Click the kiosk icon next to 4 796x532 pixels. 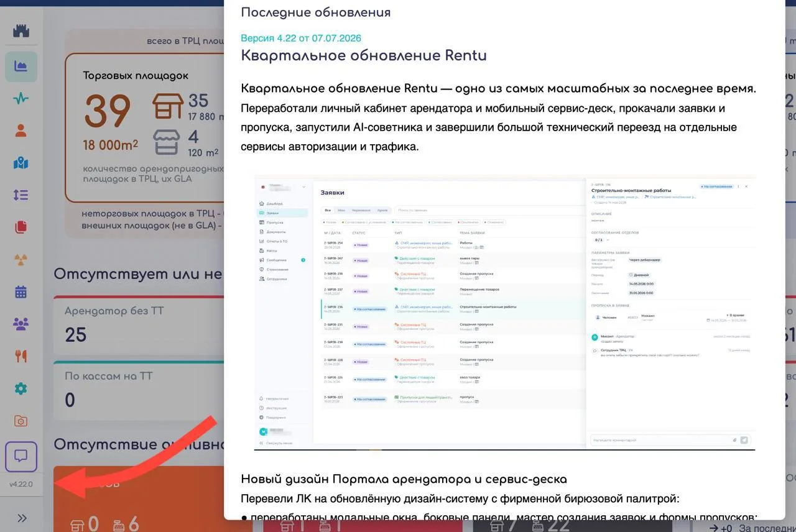pos(168,142)
